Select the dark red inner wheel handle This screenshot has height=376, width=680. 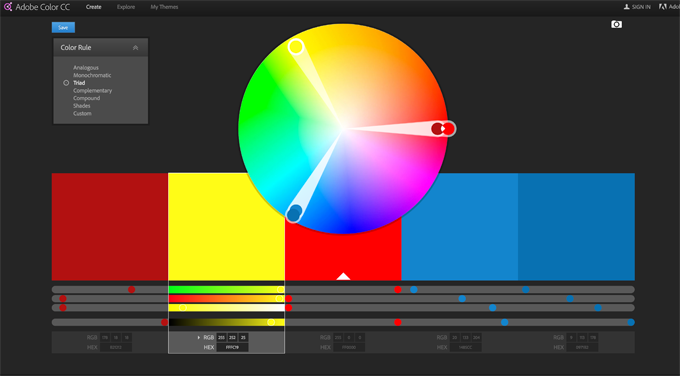[x=437, y=129]
